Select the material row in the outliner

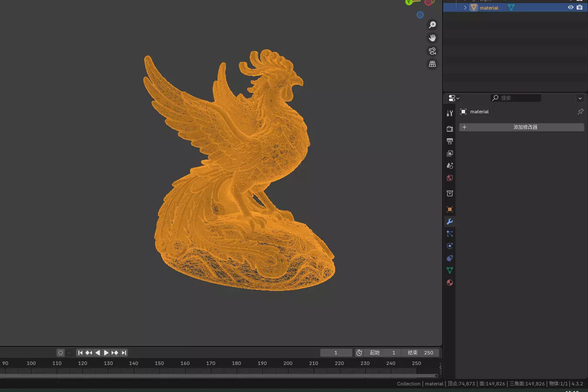[515, 8]
